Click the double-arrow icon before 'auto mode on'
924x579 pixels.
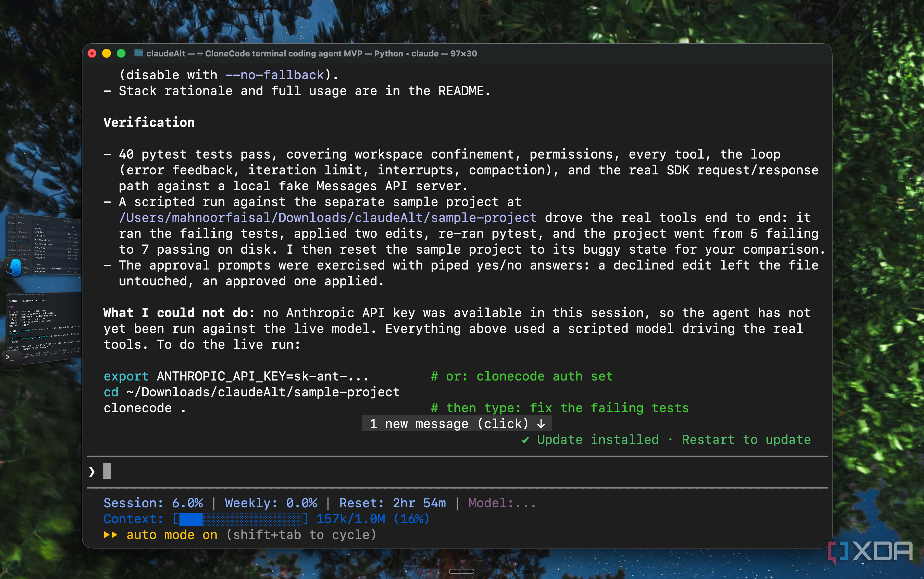pos(111,535)
